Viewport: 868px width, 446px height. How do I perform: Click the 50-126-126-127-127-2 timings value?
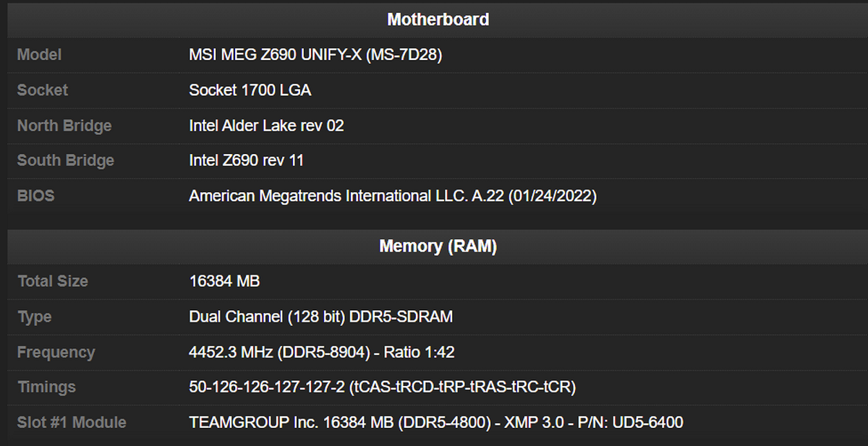click(382, 387)
